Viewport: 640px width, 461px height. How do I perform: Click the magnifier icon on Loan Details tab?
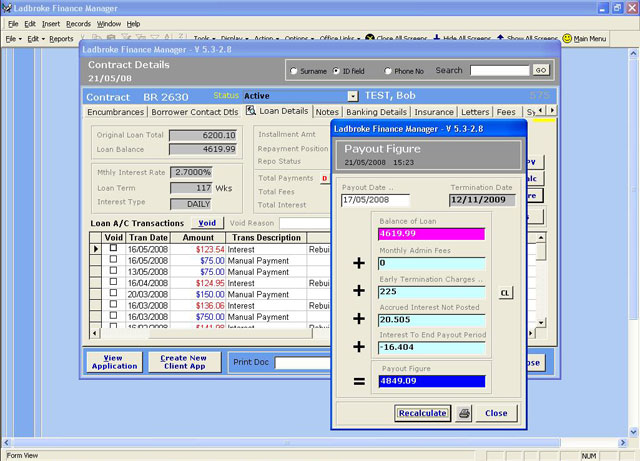coord(251,111)
